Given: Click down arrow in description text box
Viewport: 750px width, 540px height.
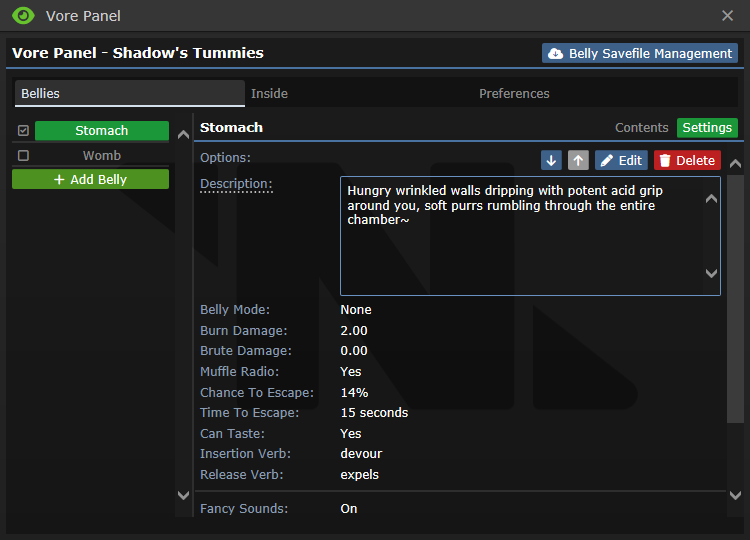Looking at the screenshot, I should (x=711, y=273).
